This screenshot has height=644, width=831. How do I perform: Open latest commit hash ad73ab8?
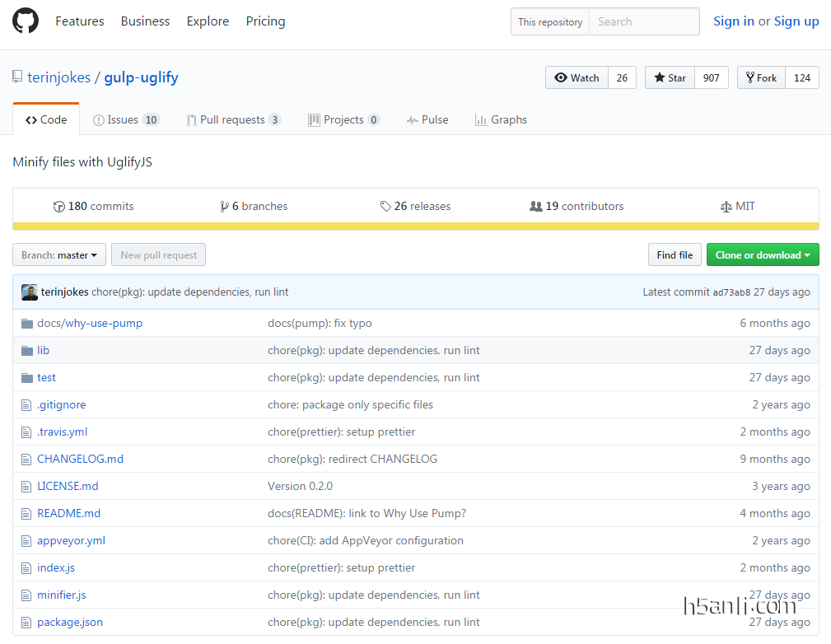[731, 292]
